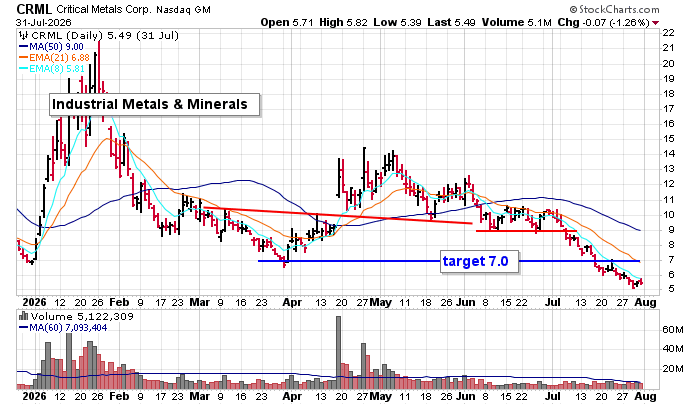
Task: Click the MA(60) volume legend entry
Action: (63, 328)
